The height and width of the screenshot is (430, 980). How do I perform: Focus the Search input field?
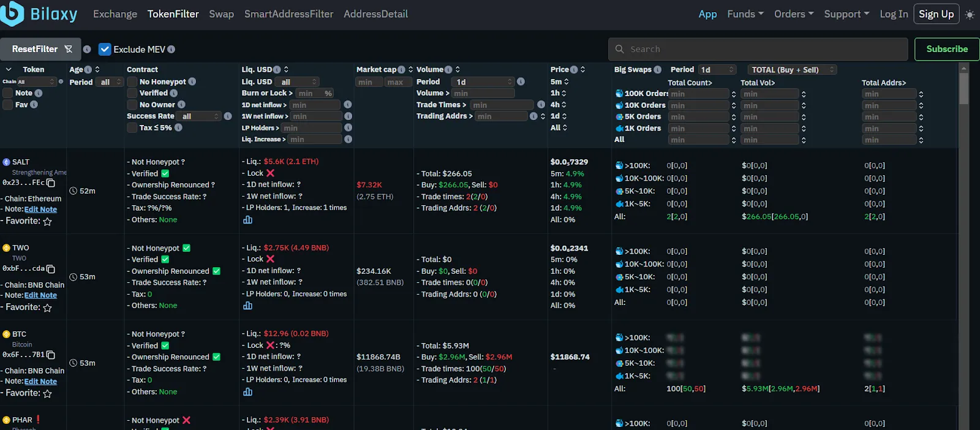[758, 49]
